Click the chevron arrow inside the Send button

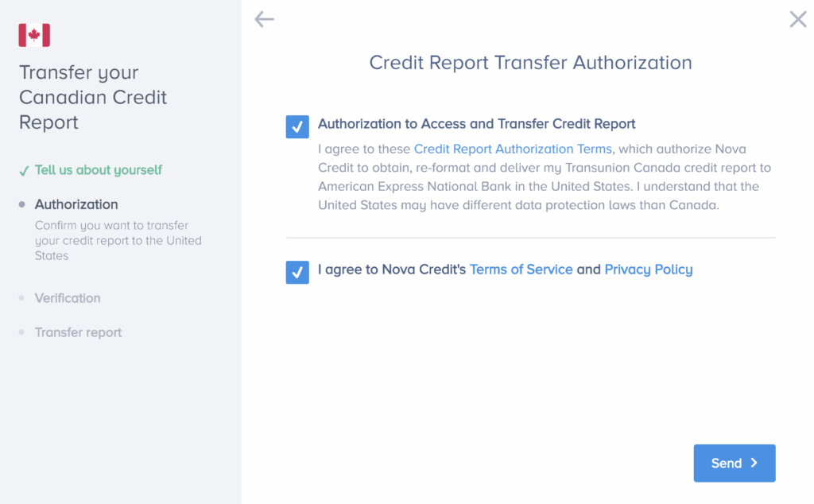point(752,463)
